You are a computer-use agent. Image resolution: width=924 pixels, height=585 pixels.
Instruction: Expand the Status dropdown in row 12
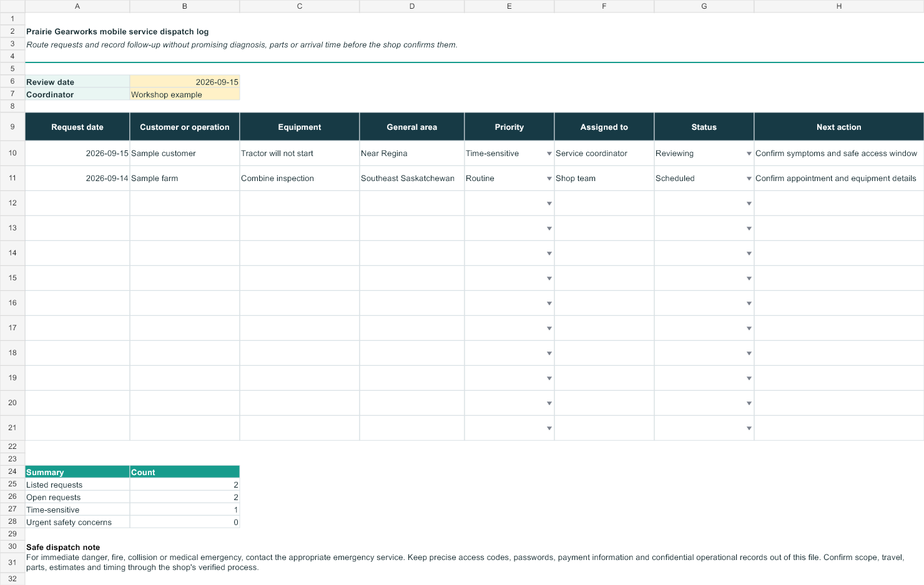[749, 204]
